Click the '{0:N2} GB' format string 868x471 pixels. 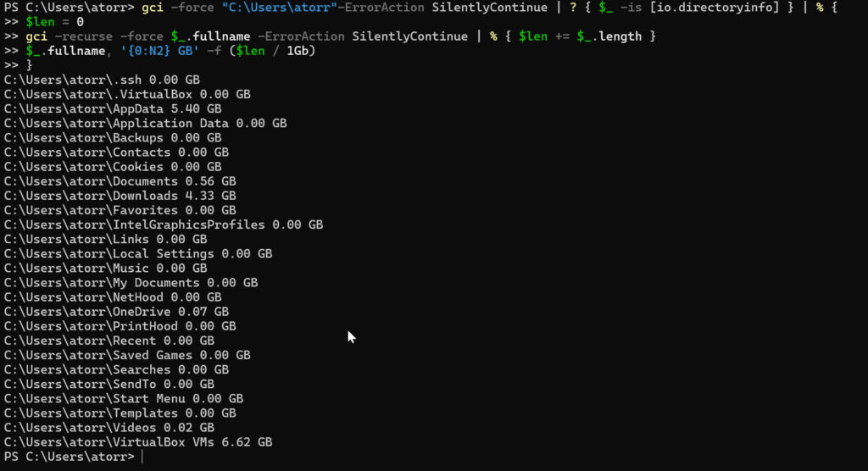(159, 50)
